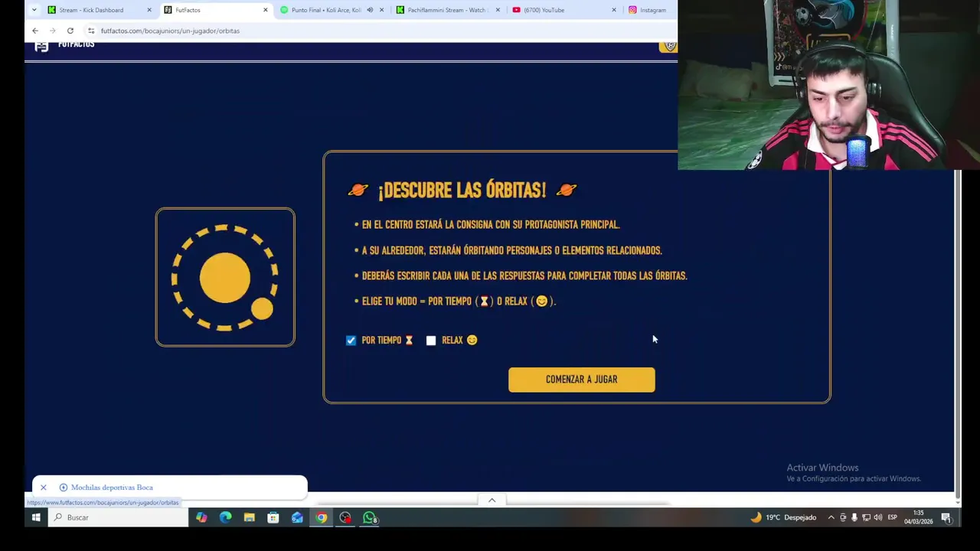Show hidden system tray icons
The height and width of the screenshot is (551, 980).
click(831, 517)
